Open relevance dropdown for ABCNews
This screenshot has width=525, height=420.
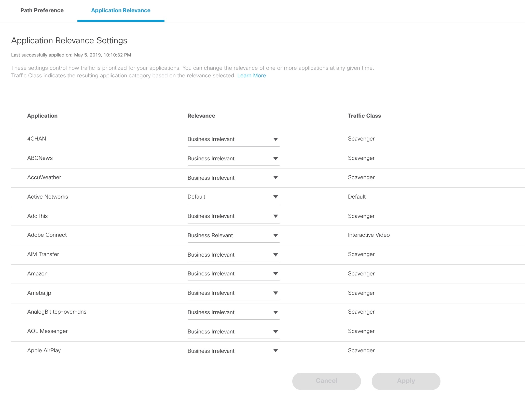[x=233, y=159]
